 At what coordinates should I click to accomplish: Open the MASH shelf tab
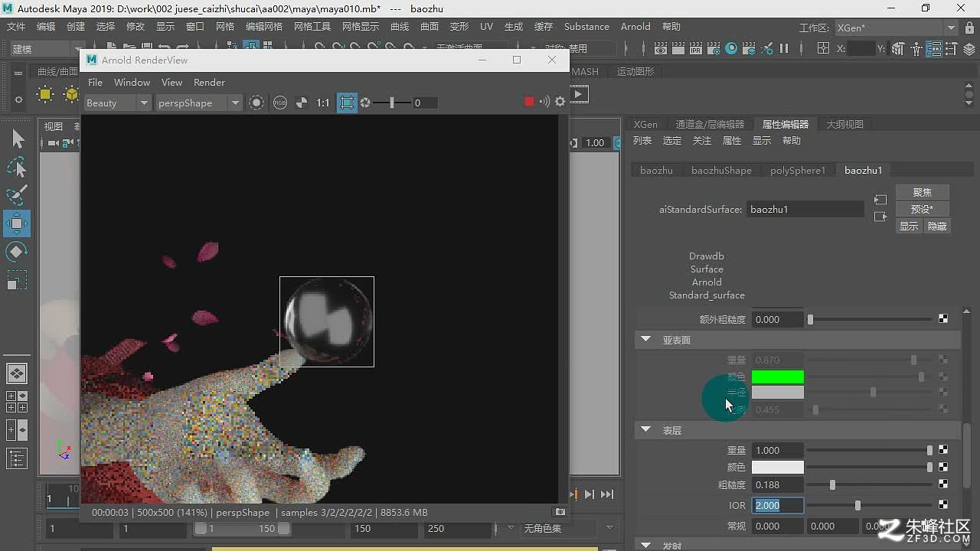pos(585,71)
